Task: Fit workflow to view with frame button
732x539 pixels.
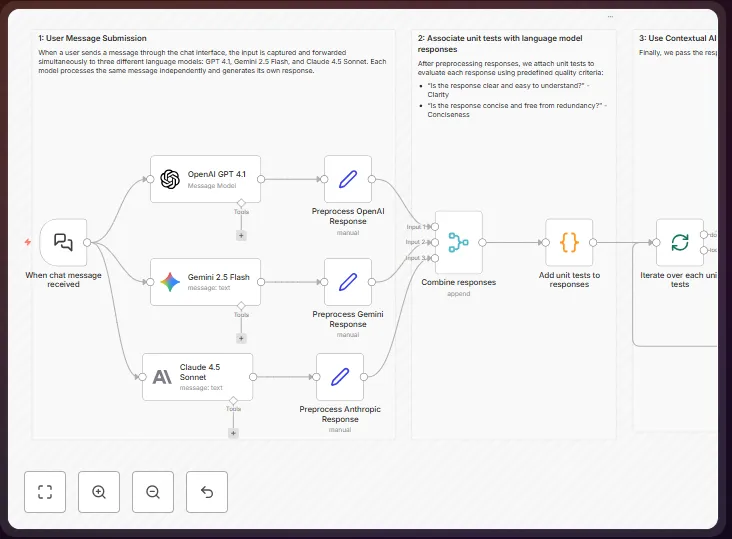Action: pyautogui.click(x=45, y=492)
